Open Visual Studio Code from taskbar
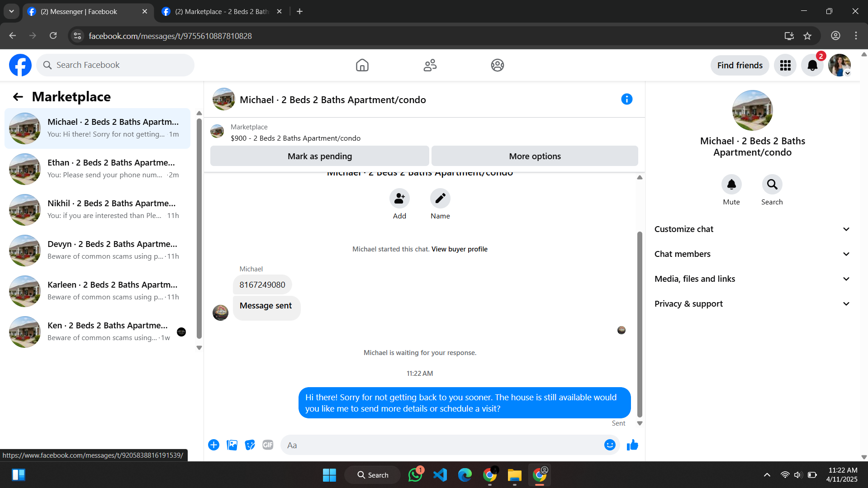The image size is (868, 488). (x=440, y=475)
